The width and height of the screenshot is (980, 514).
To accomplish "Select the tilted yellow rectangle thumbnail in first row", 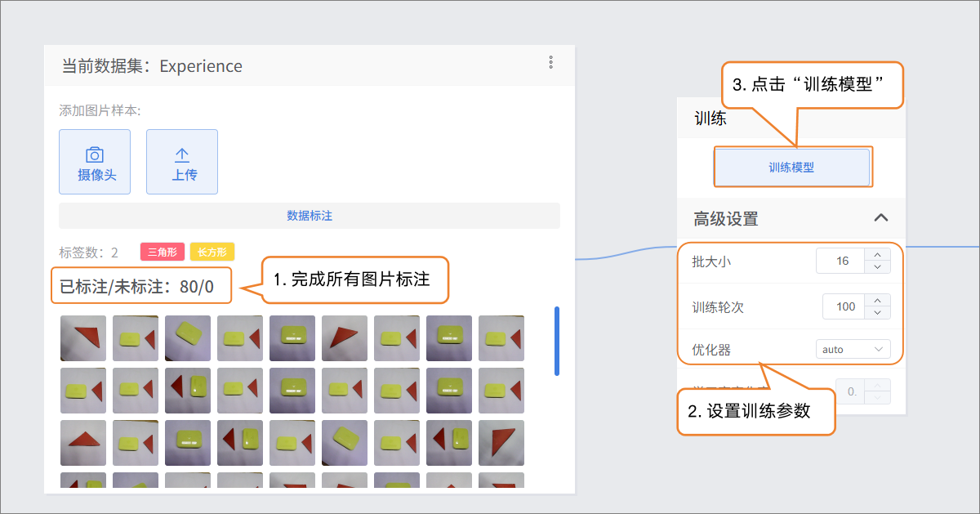I will 188,338.
